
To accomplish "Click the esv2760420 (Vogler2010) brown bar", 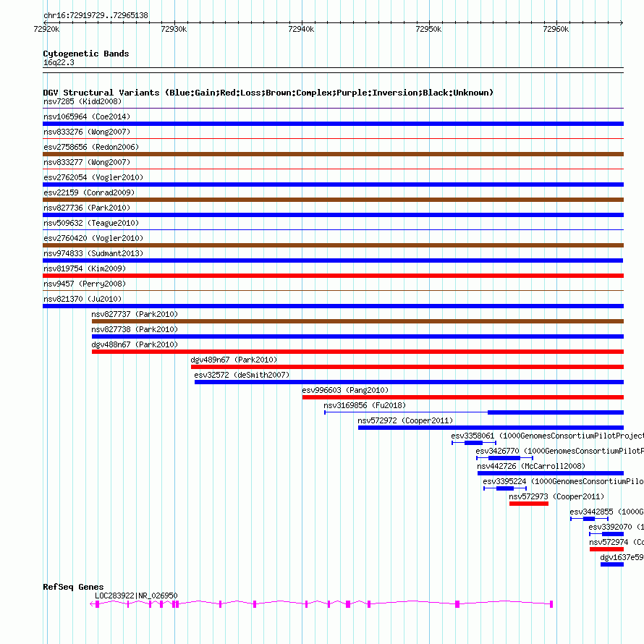I will coord(333,245).
